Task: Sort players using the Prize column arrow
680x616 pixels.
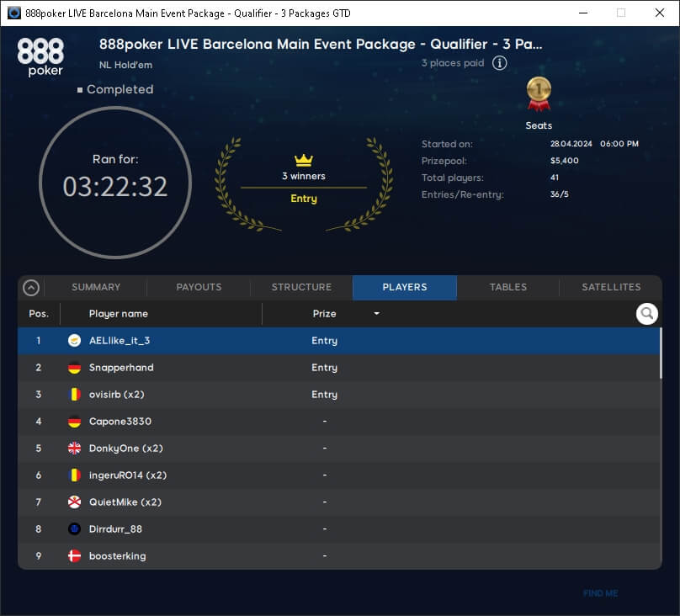Action: click(x=376, y=313)
